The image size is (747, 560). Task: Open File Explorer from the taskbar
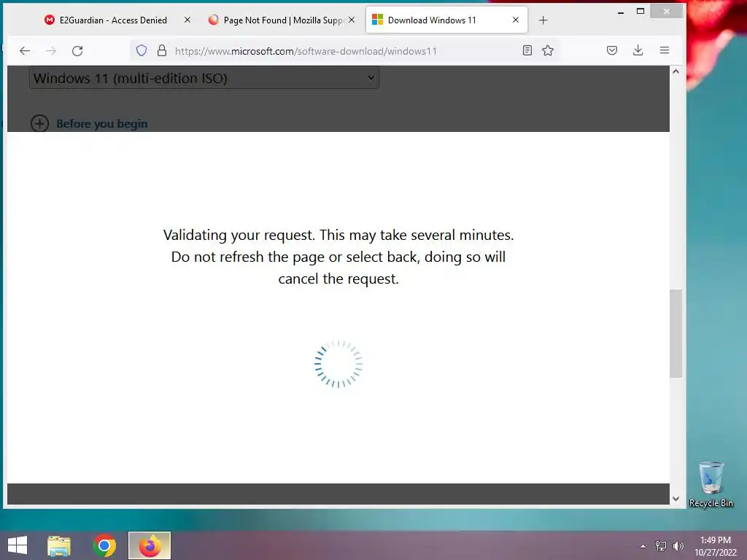pos(59,545)
